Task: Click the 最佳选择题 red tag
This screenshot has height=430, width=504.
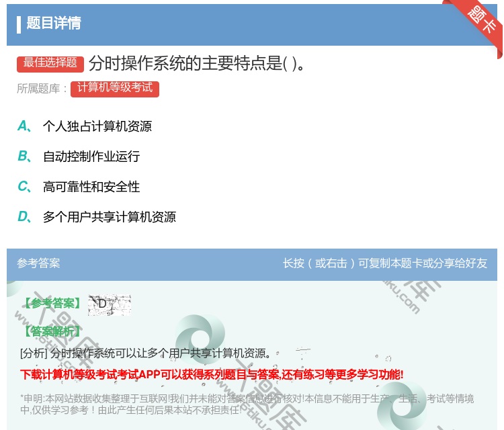Action: coord(50,63)
